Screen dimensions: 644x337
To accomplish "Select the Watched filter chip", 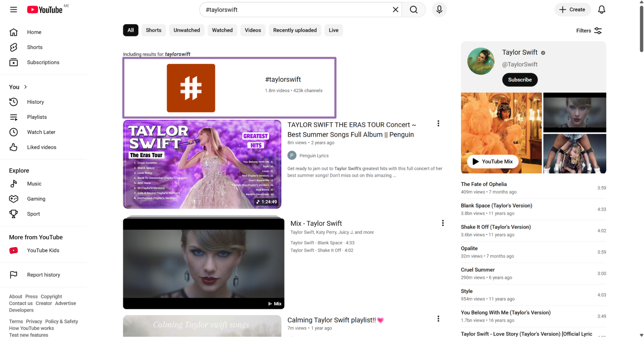I will click(x=222, y=30).
